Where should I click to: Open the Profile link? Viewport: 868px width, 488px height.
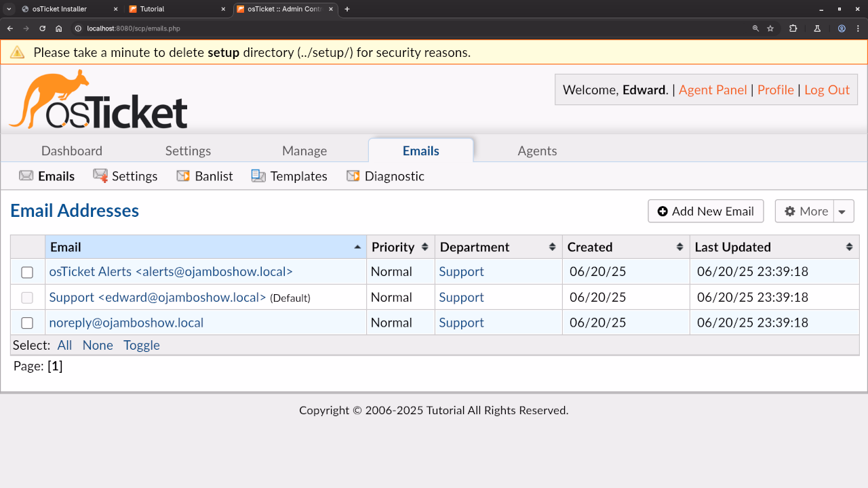(776, 90)
